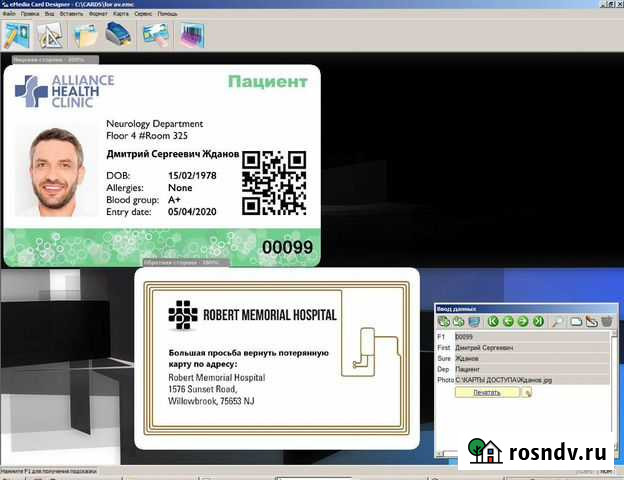Go to first record with green arrow

493,321
